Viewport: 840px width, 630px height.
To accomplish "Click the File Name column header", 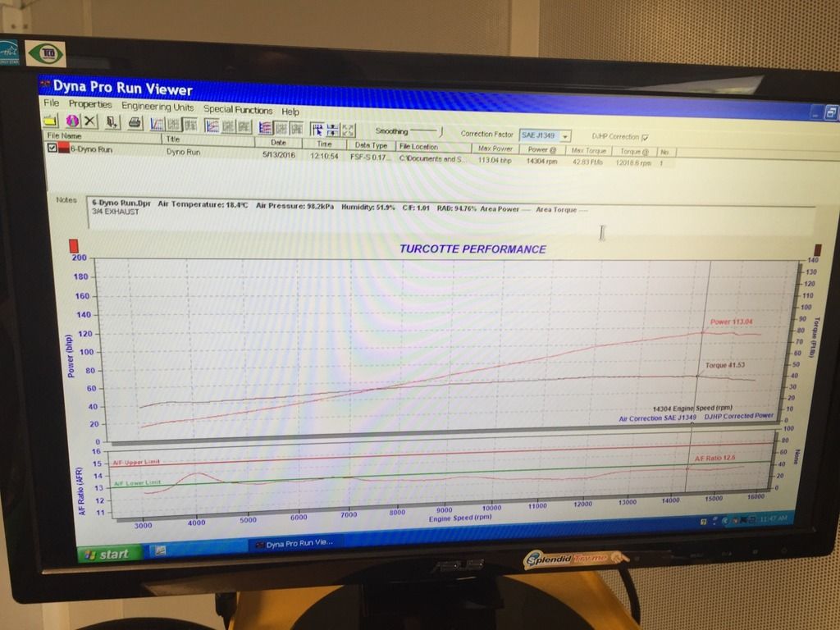I will tap(64, 136).
